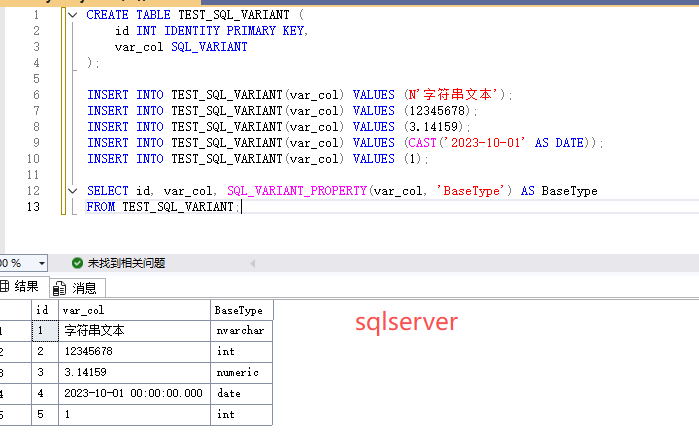
Task: Select the id 4 cell
Action: [x=45, y=393]
